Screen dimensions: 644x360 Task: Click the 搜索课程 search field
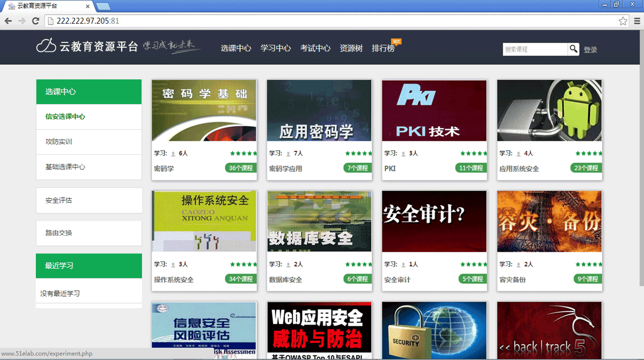[535, 49]
